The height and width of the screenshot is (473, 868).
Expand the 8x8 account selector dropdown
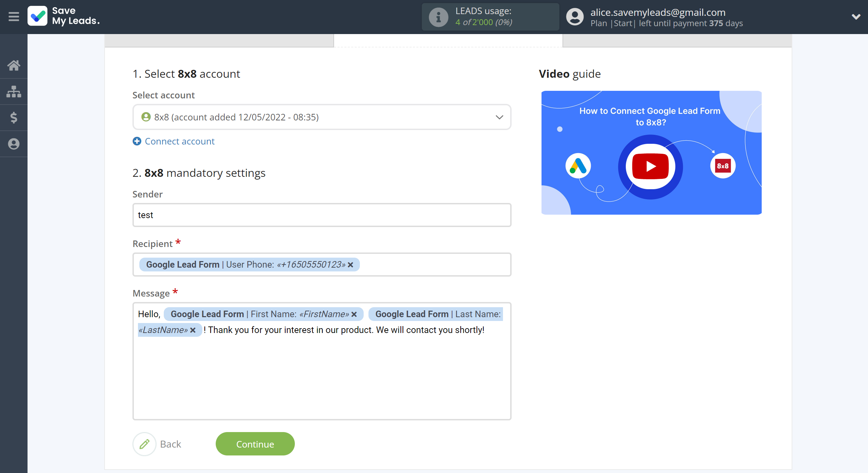(x=499, y=117)
